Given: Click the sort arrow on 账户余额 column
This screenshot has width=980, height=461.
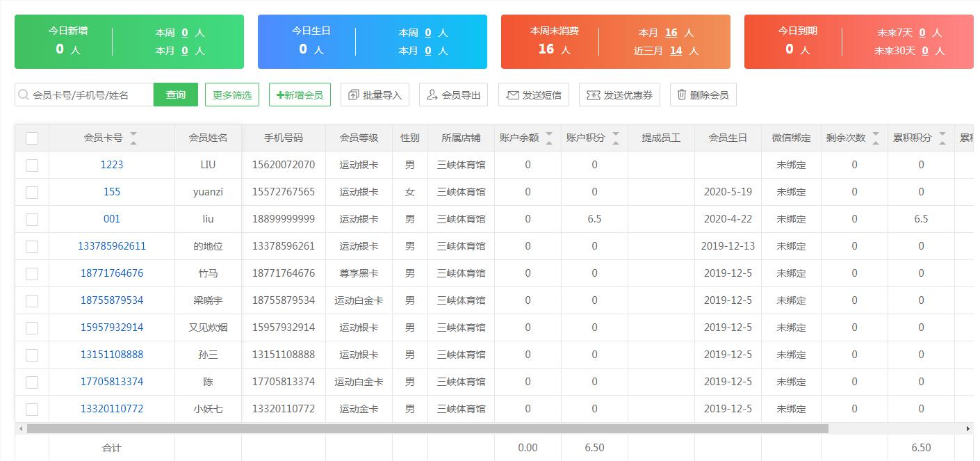Looking at the screenshot, I should pyautogui.click(x=548, y=137).
